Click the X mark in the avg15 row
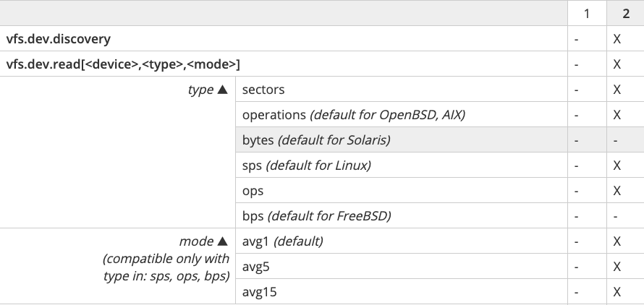Screen dimensions: 644x305 pyautogui.click(x=617, y=292)
